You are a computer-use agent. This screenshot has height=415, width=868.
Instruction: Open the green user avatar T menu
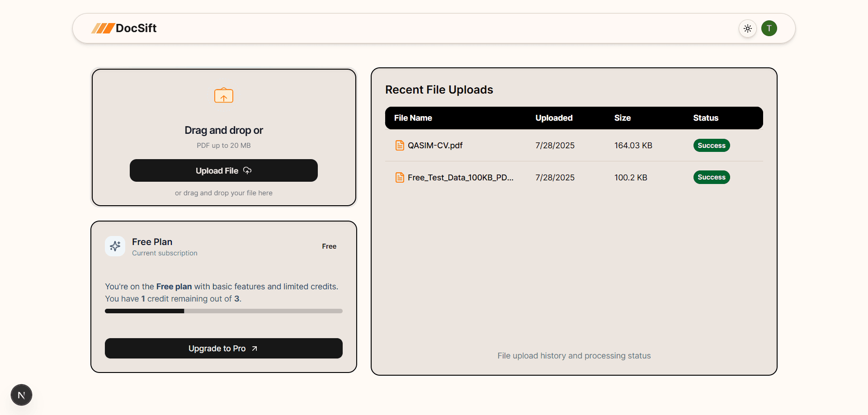pyautogui.click(x=769, y=28)
